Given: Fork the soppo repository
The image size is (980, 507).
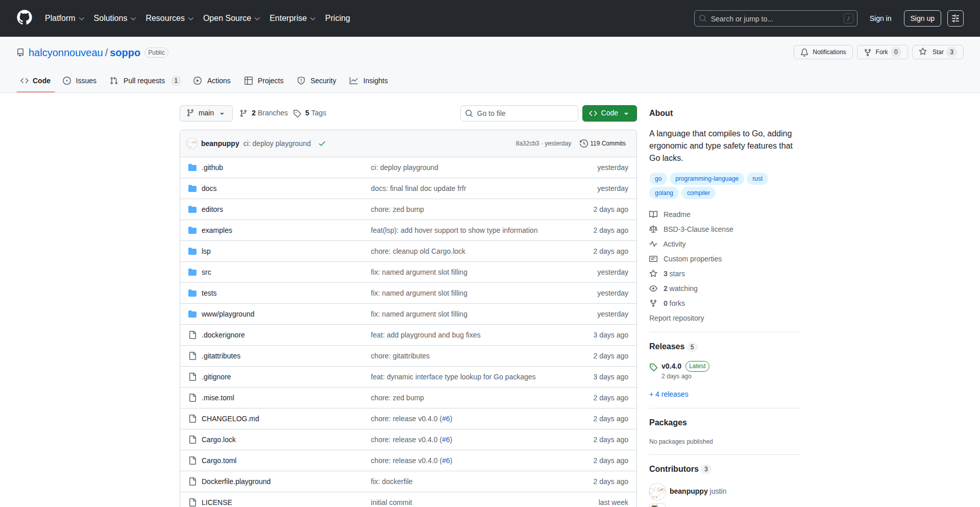Looking at the screenshot, I should pos(881,52).
